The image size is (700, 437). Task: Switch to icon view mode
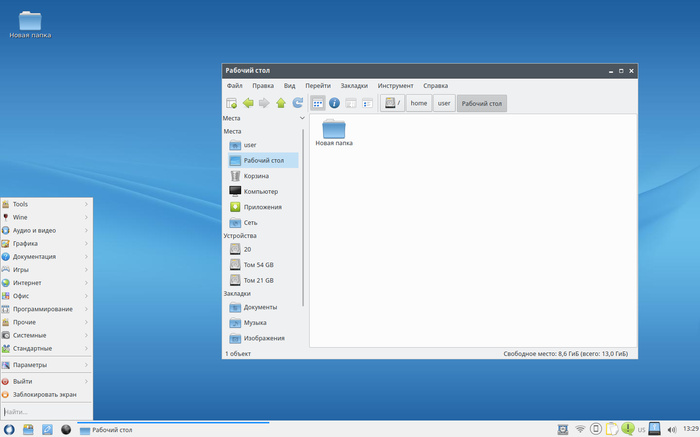tap(318, 103)
